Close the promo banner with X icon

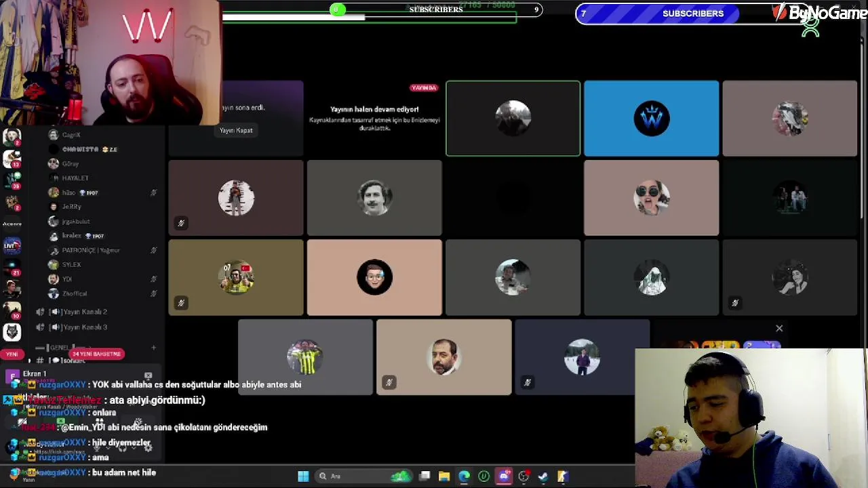pyautogui.click(x=779, y=329)
